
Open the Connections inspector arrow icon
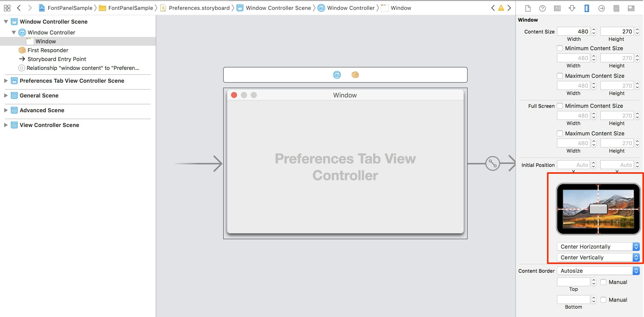pyautogui.click(x=601, y=8)
